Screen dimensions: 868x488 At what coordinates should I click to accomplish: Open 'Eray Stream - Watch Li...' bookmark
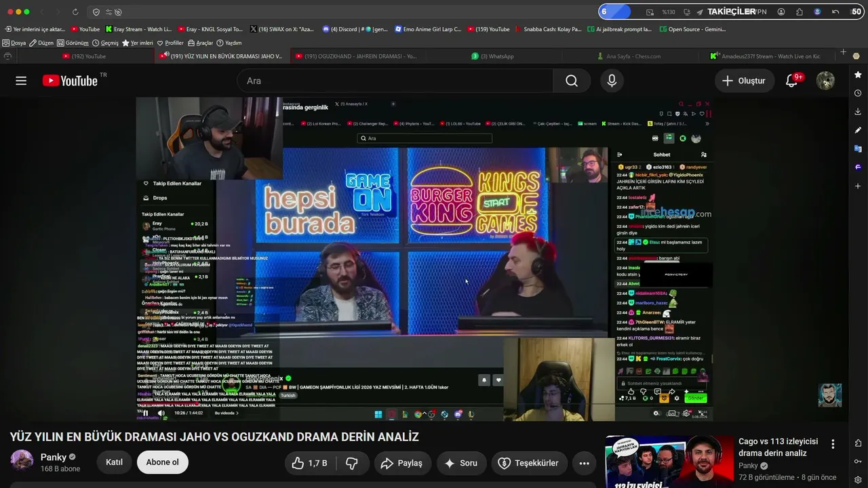(x=138, y=29)
